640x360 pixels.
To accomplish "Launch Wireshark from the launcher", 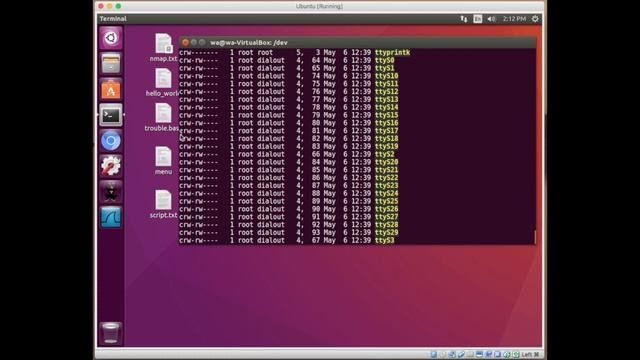I will (x=111, y=217).
